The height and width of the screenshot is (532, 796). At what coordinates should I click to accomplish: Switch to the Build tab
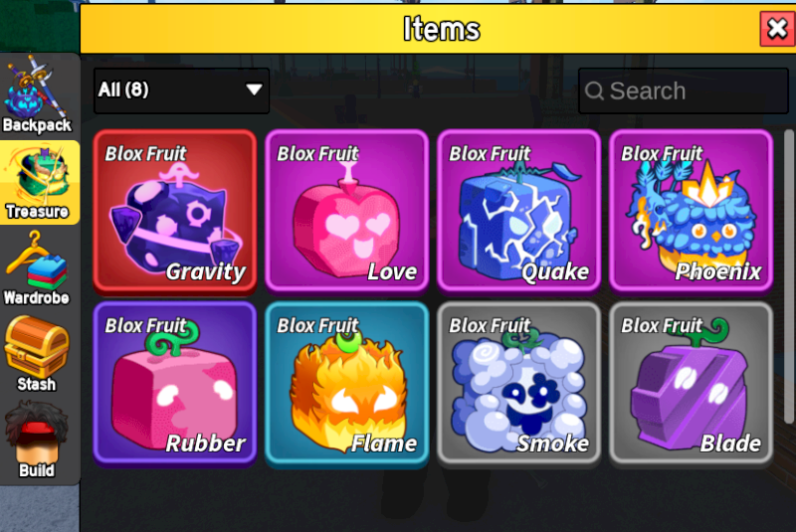coord(37,441)
